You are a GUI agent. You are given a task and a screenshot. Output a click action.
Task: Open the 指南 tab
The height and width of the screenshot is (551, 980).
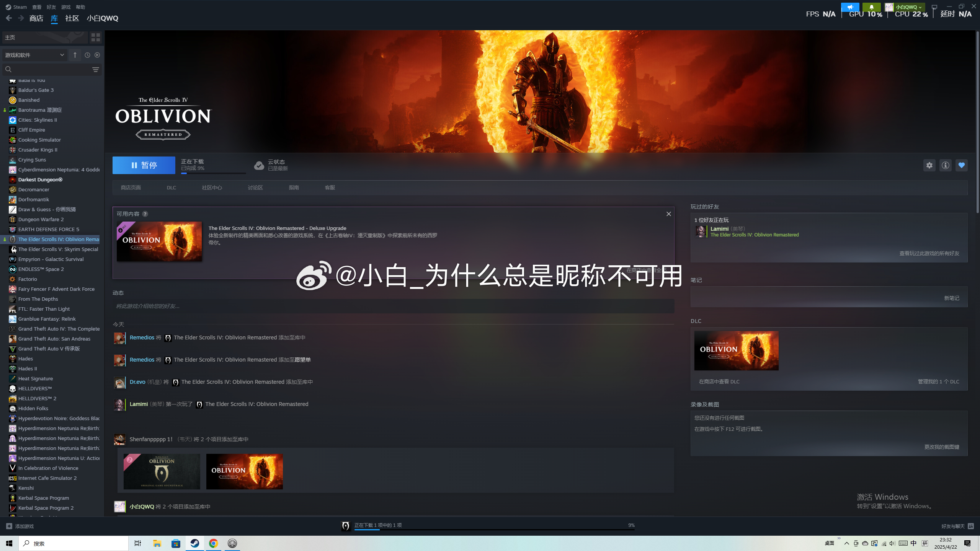coord(294,187)
